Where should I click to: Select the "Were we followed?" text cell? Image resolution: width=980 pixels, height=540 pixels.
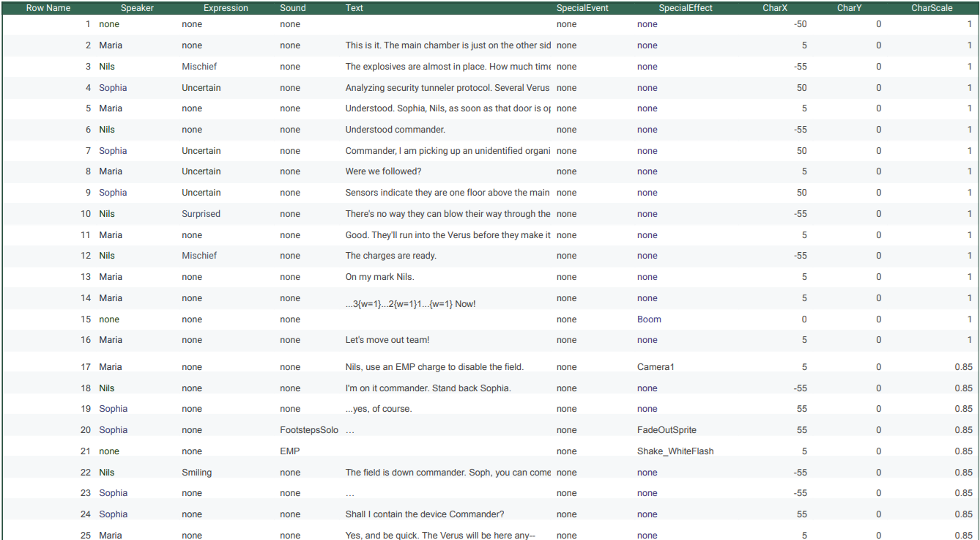pos(383,171)
